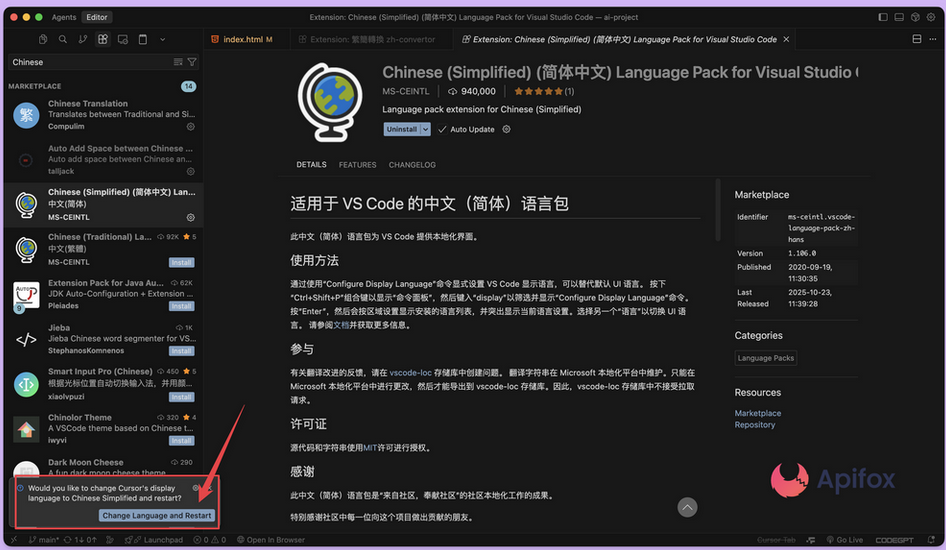946x550 pixels.
Task: Click the 940,000 install count
Action: click(x=472, y=91)
